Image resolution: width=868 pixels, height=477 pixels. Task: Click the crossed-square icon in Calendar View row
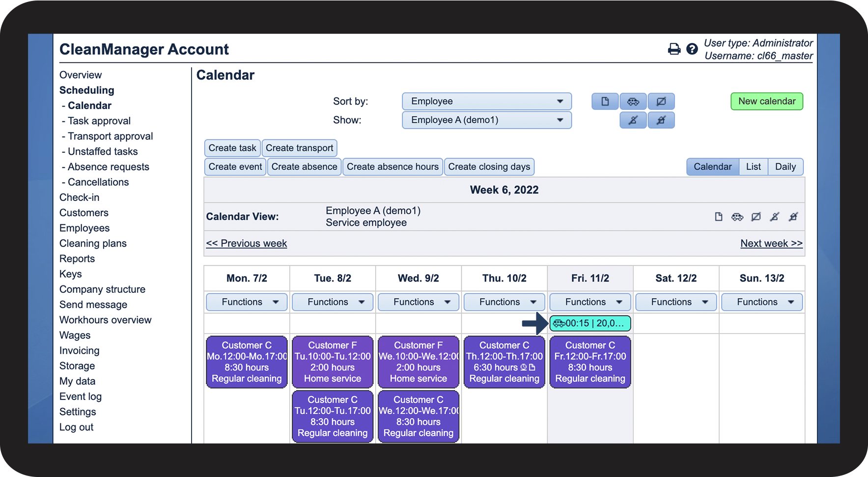[x=756, y=217]
